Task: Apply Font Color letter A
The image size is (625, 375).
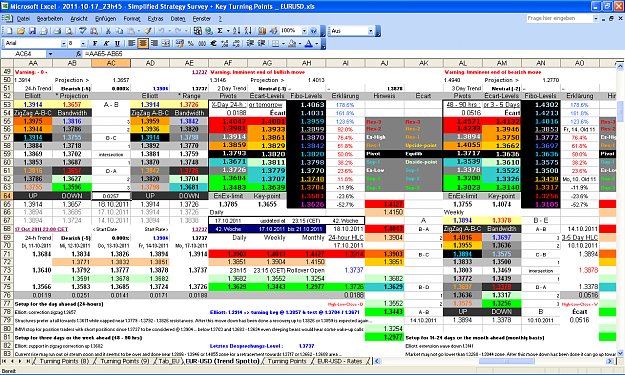Action: (x=309, y=43)
